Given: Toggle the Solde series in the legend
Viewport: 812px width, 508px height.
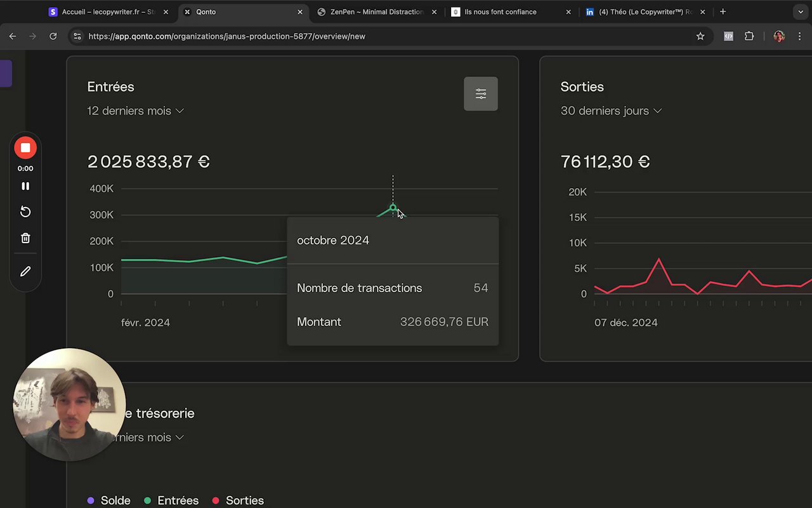Looking at the screenshot, I should click(x=109, y=500).
